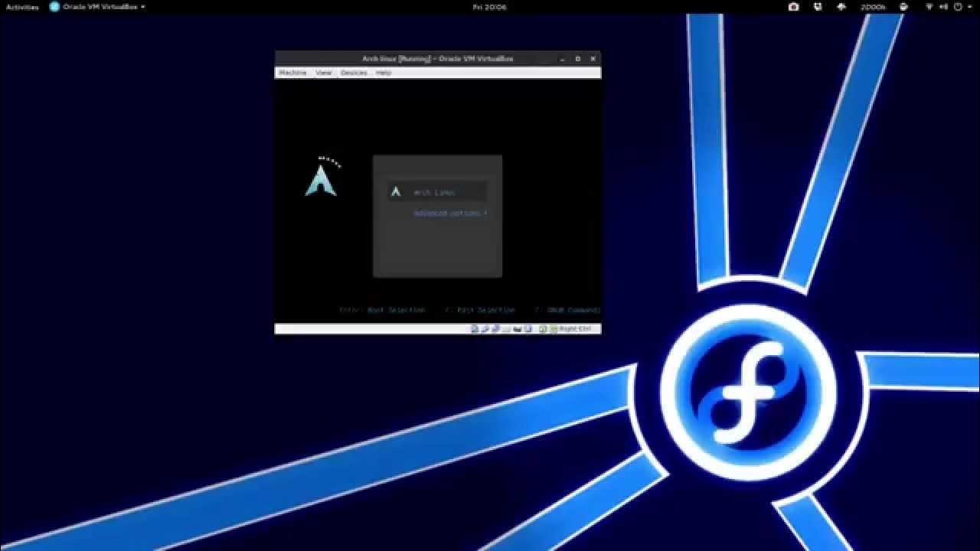Click the large Arch Linux logo
This screenshot has width=980, height=551.
pyautogui.click(x=322, y=178)
